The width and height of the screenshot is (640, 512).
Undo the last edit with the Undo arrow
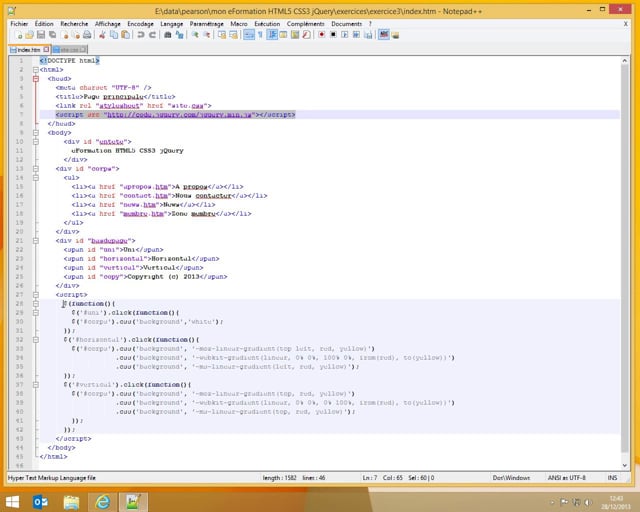[140, 35]
